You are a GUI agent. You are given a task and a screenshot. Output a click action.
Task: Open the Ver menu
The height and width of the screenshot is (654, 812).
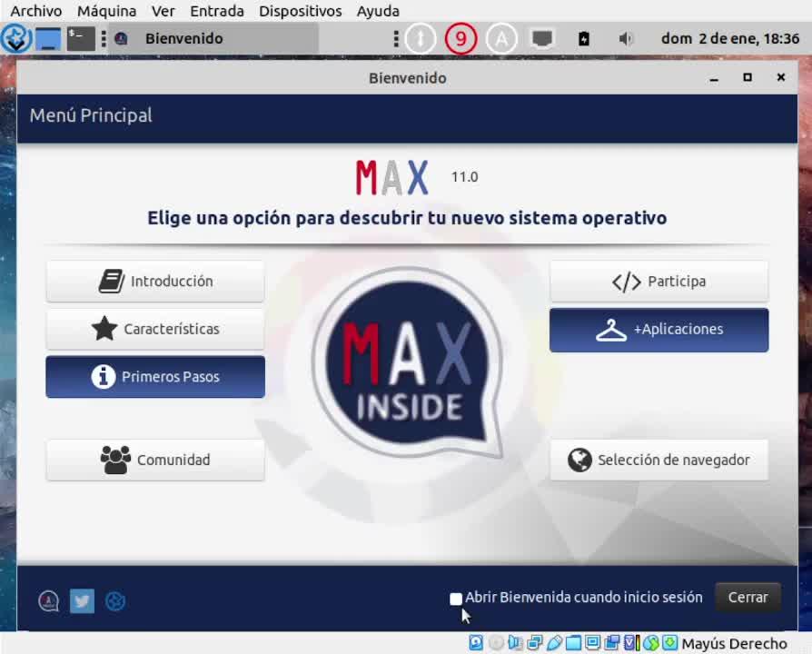tap(163, 11)
